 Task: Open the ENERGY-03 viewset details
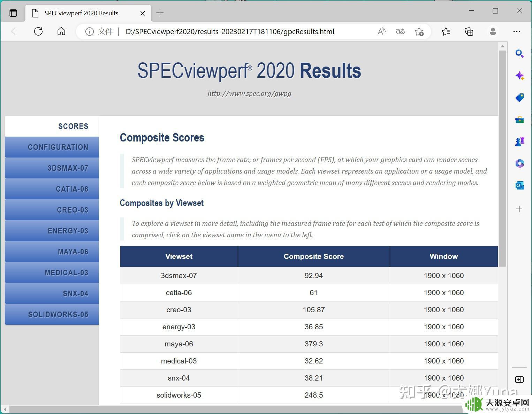52,231
